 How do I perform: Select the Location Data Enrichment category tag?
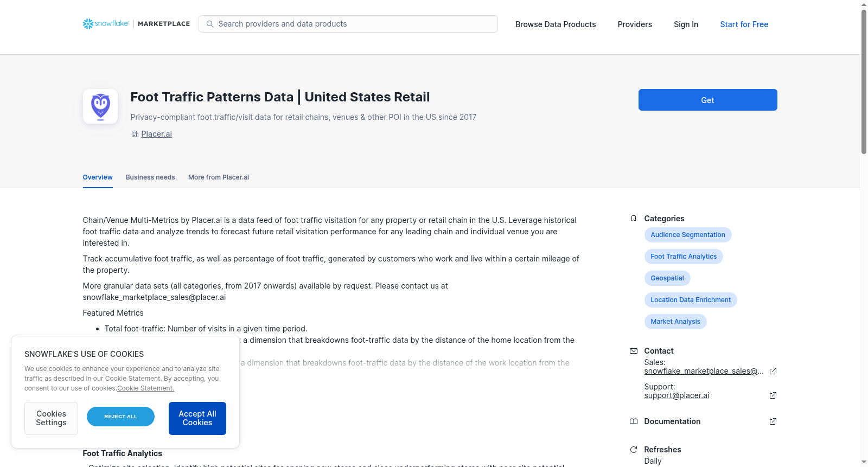click(x=691, y=300)
